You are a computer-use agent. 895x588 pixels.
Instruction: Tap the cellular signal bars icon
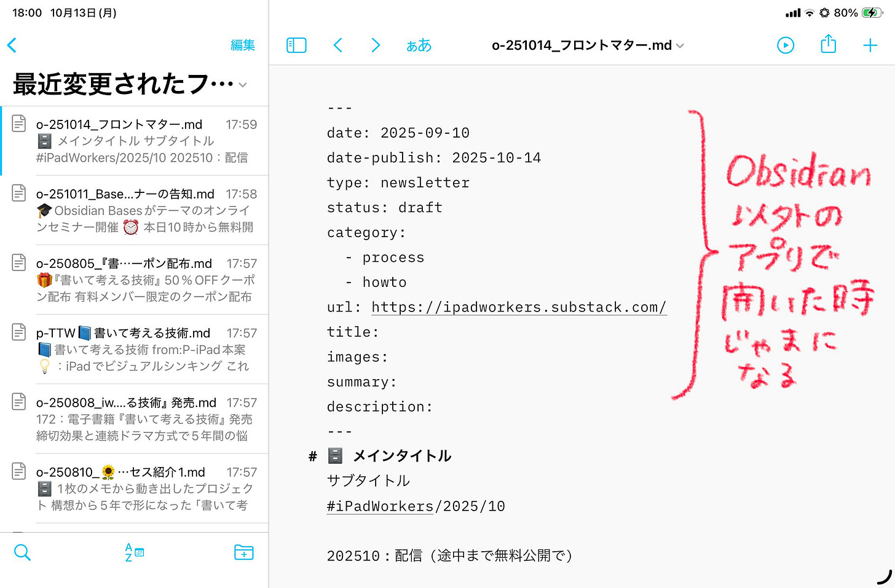coord(793,13)
